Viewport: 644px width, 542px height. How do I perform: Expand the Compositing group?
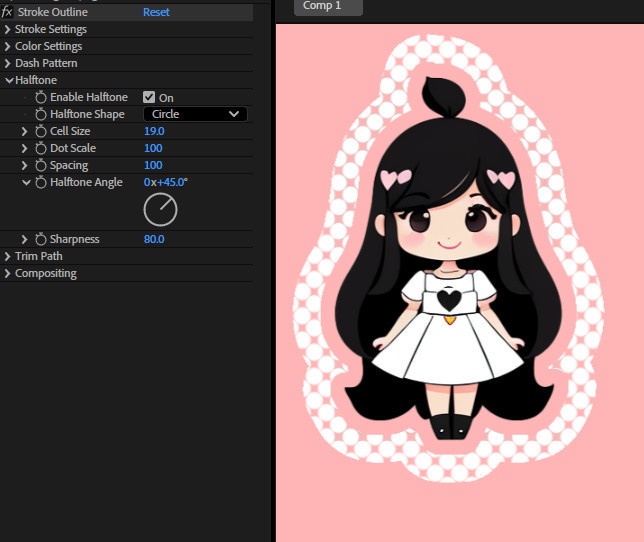click(x=7, y=273)
